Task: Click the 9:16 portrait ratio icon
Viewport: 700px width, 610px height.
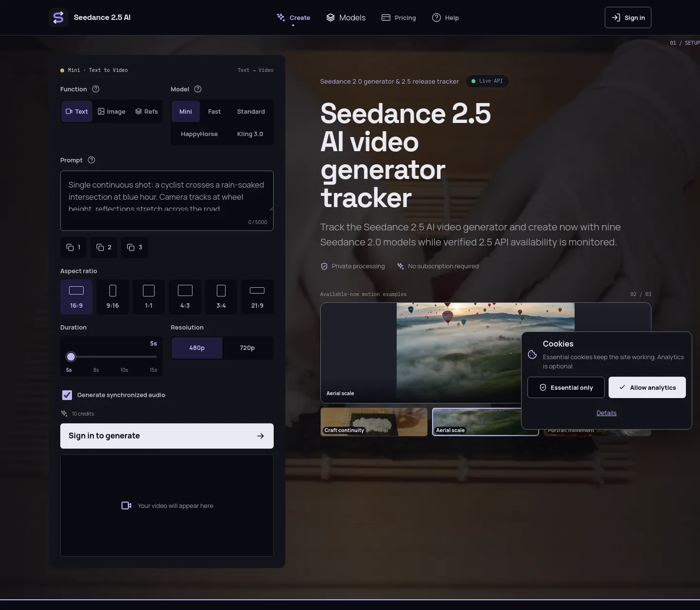Action: tap(113, 291)
